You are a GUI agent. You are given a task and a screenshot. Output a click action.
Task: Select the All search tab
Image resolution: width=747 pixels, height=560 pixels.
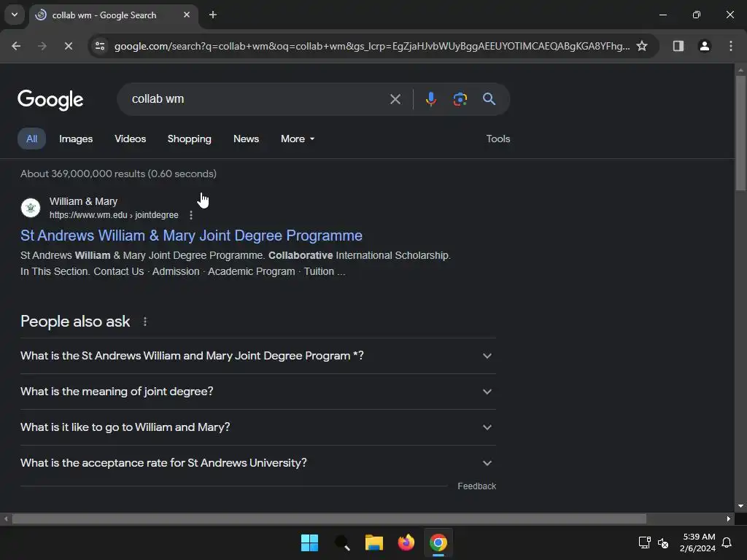(31, 139)
